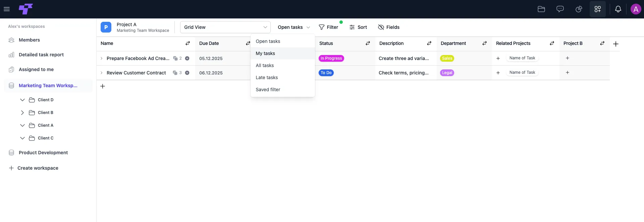Open user avatar A menu
The image size is (644, 222).
(636, 9)
